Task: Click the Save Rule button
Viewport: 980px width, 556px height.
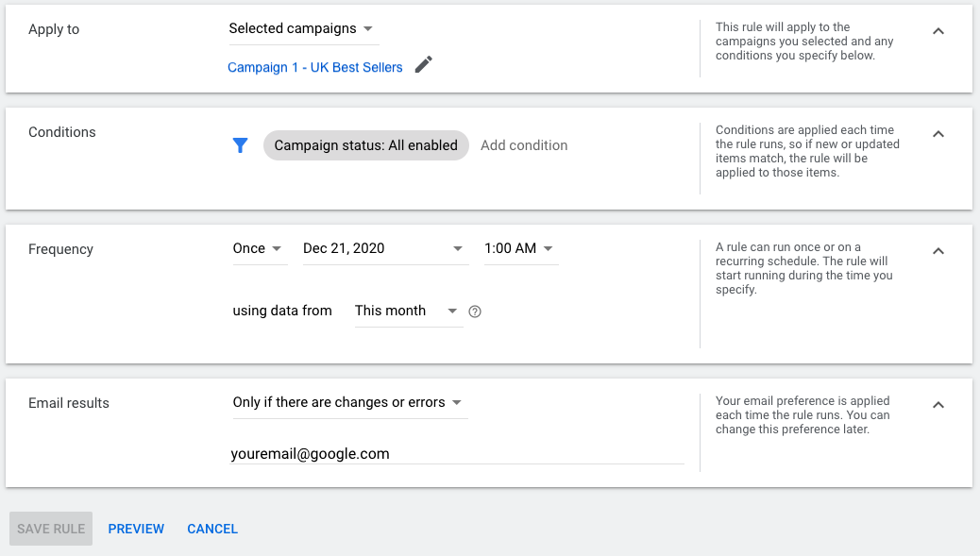Action: click(x=51, y=529)
